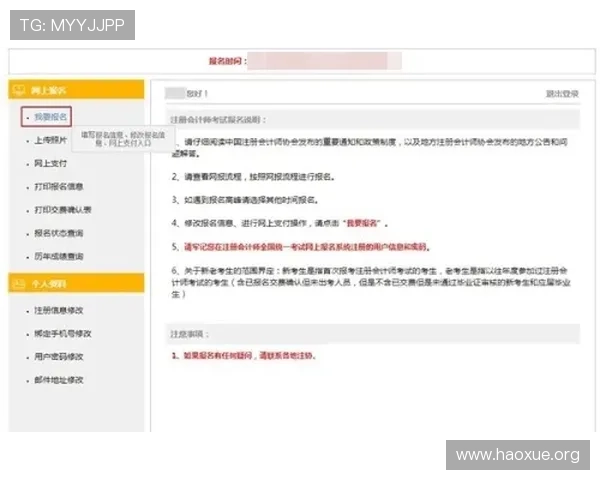Click the 注意事项 heading
Viewport: 600px width, 480px height.
click(189, 334)
